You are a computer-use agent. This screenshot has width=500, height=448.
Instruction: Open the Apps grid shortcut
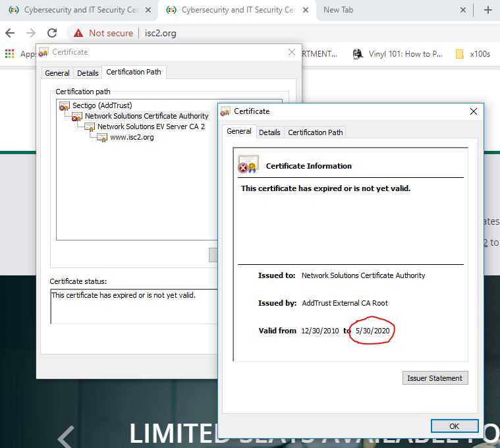coord(9,54)
